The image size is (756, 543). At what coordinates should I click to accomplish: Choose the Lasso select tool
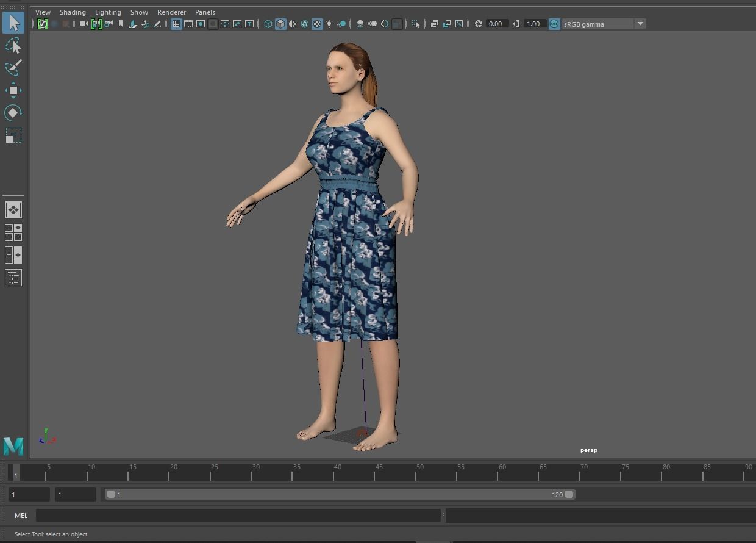13,46
